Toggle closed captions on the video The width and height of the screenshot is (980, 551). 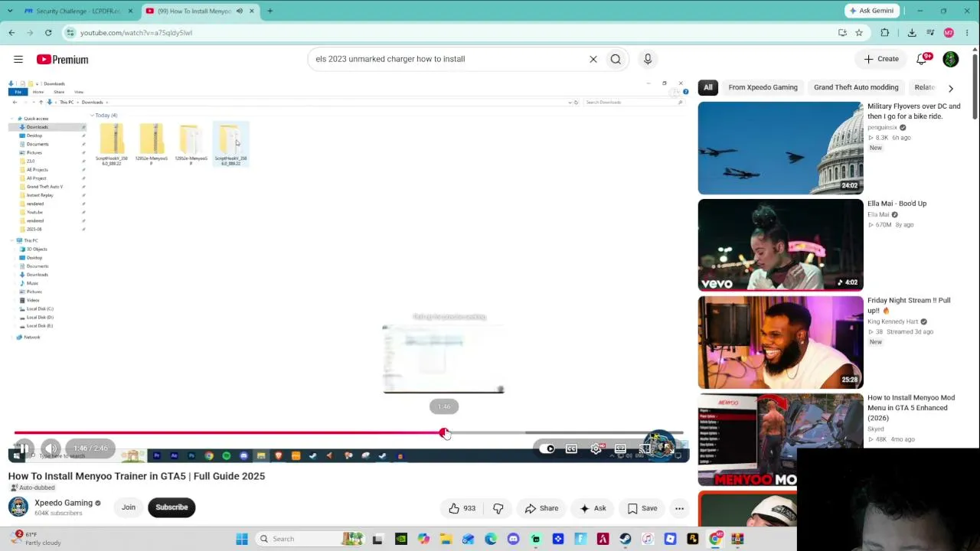pyautogui.click(x=571, y=449)
